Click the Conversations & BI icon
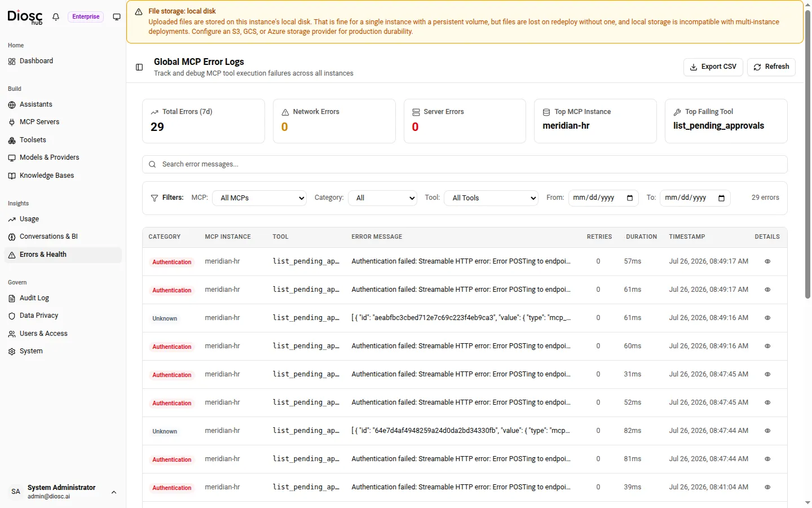812x508 pixels. 12,237
